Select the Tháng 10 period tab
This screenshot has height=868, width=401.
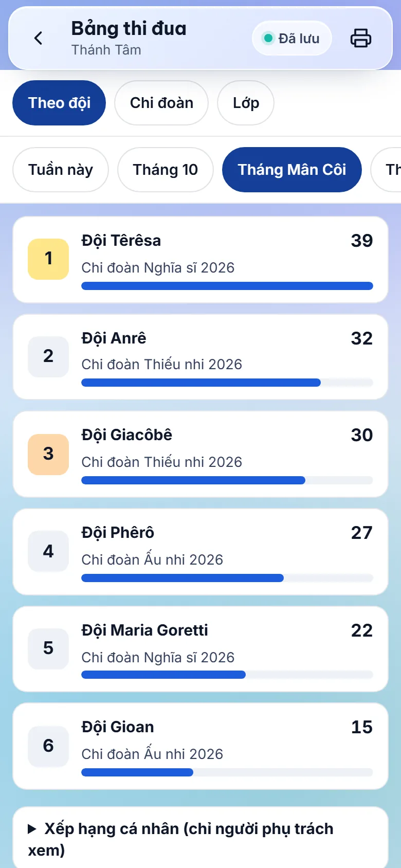click(166, 170)
